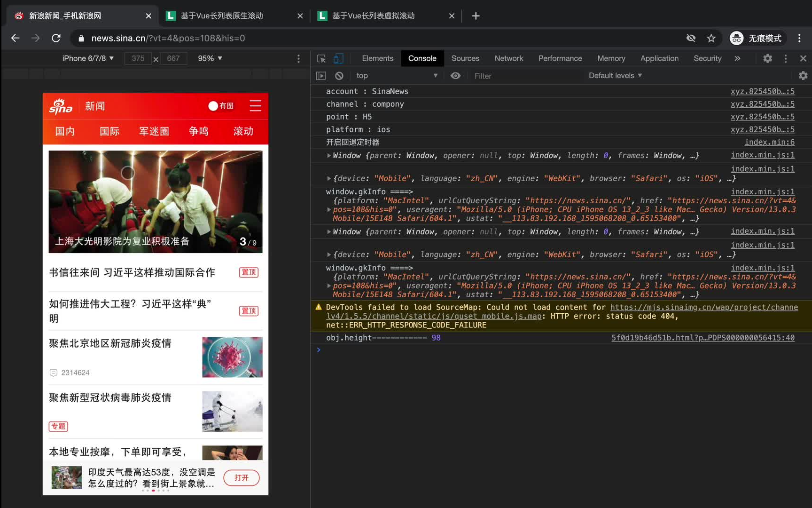
Task: Open the 95% zoom dropdown
Action: (210, 58)
